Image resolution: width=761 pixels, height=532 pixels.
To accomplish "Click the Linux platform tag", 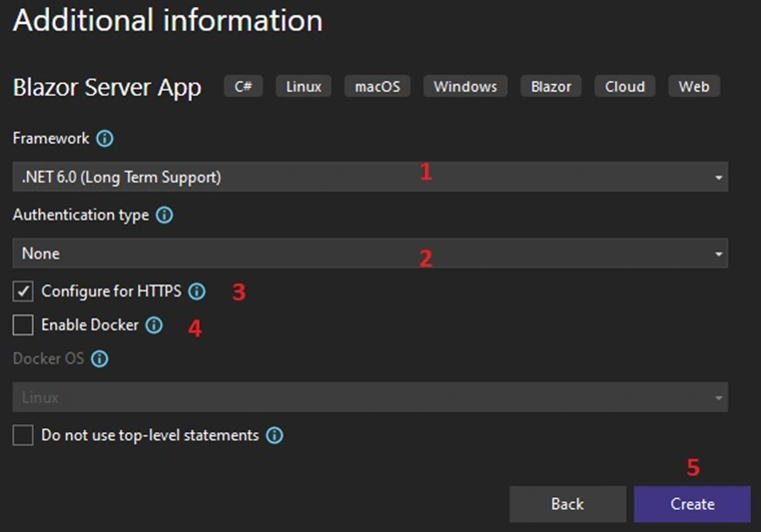I will [304, 86].
